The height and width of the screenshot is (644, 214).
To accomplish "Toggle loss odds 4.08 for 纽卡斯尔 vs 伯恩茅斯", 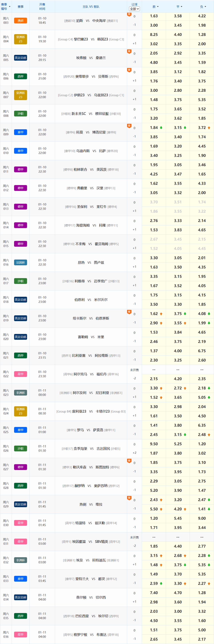I will pyautogui.click(x=202, y=314).
